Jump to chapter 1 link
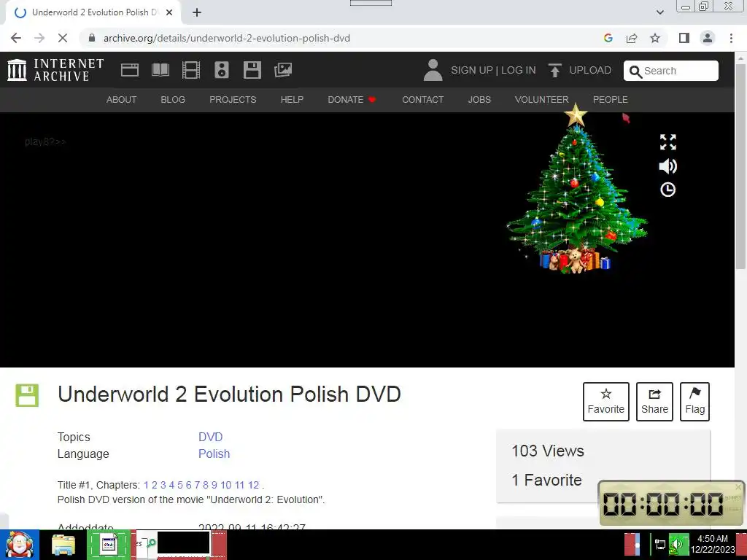Screen dimensions: 747x560 [146, 485]
